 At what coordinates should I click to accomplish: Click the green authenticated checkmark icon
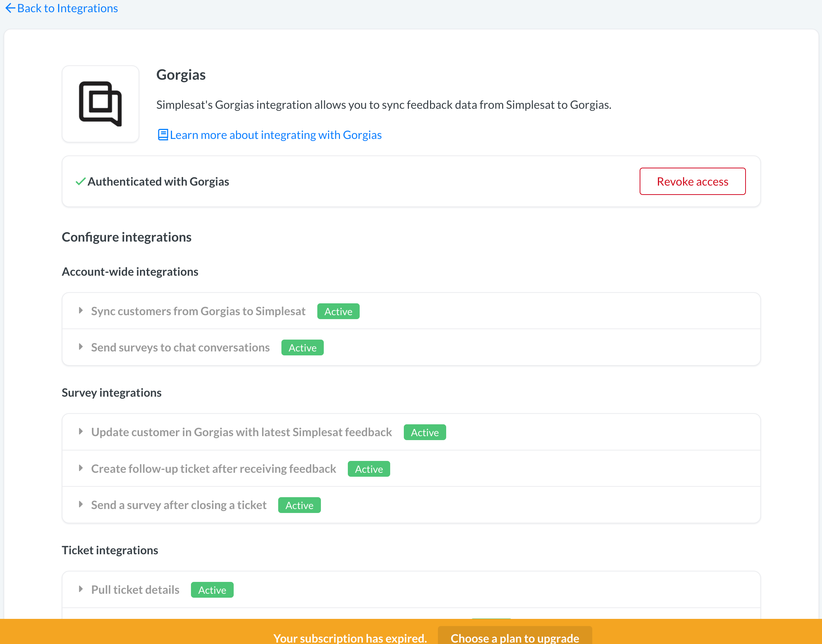click(x=81, y=181)
